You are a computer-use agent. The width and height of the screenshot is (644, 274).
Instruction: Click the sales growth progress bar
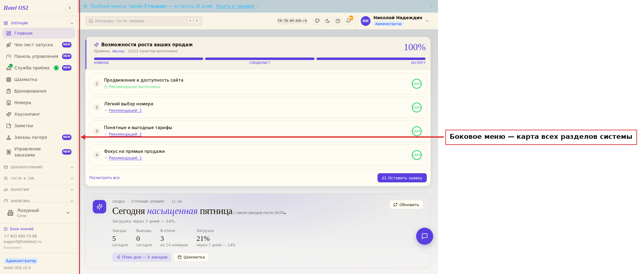point(260,59)
